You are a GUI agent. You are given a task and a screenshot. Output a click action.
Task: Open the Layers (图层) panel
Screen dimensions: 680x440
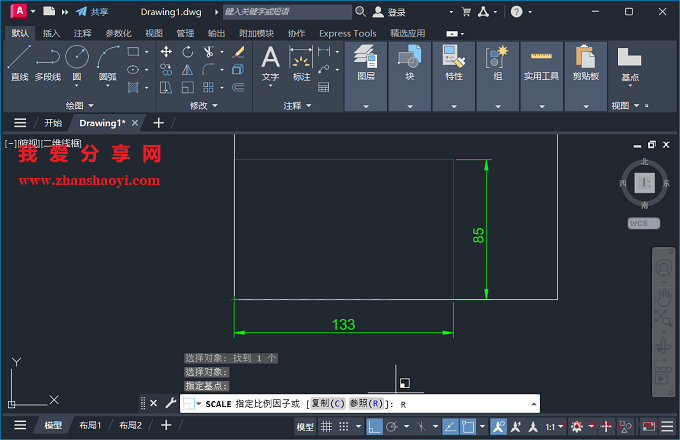click(366, 76)
